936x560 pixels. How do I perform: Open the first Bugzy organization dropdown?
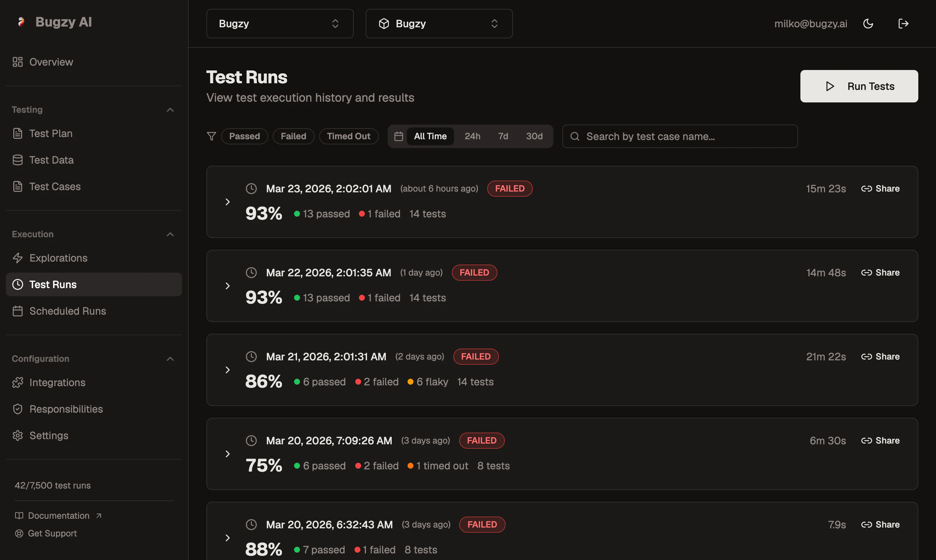(280, 24)
